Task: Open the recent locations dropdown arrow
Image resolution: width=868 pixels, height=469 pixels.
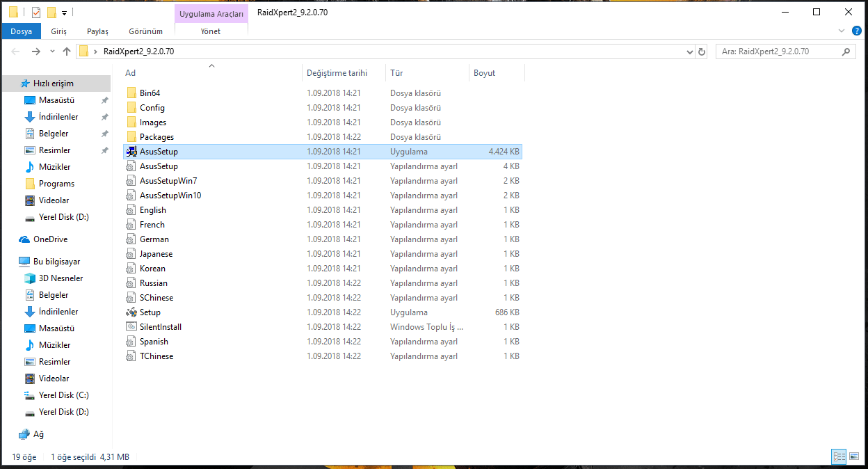Action: pos(51,51)
